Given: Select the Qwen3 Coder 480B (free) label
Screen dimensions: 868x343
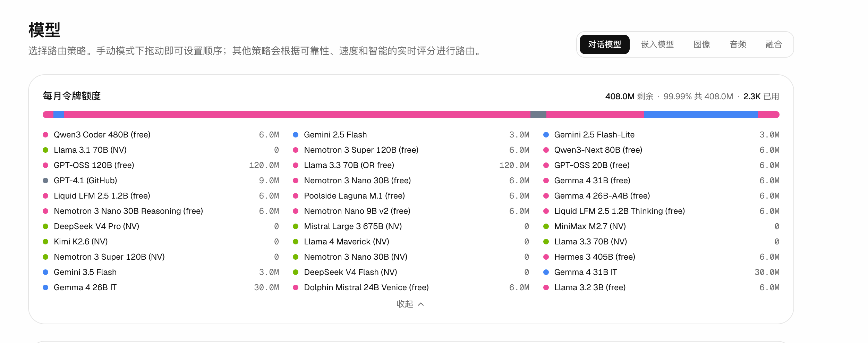Looking at the screenshot, I should (x=102, y=135).
